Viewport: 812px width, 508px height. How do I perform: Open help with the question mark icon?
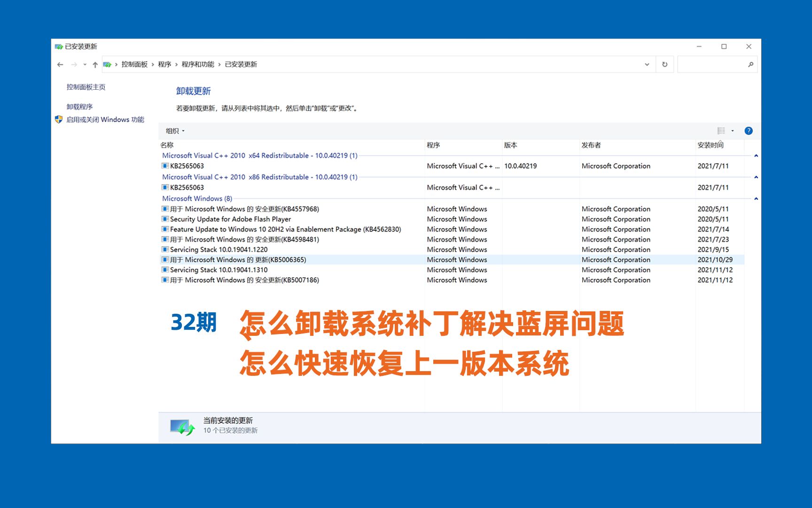749,131
